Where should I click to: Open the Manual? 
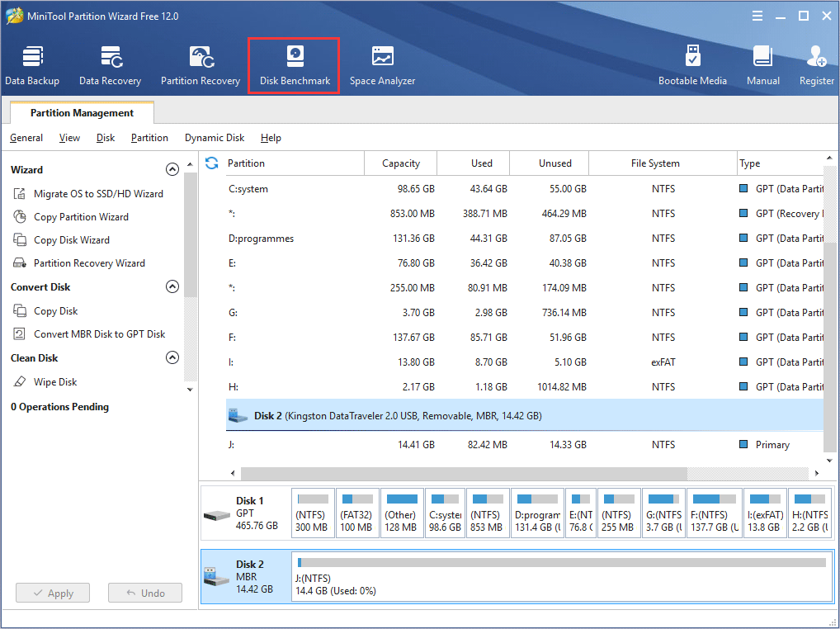(763, 66)
